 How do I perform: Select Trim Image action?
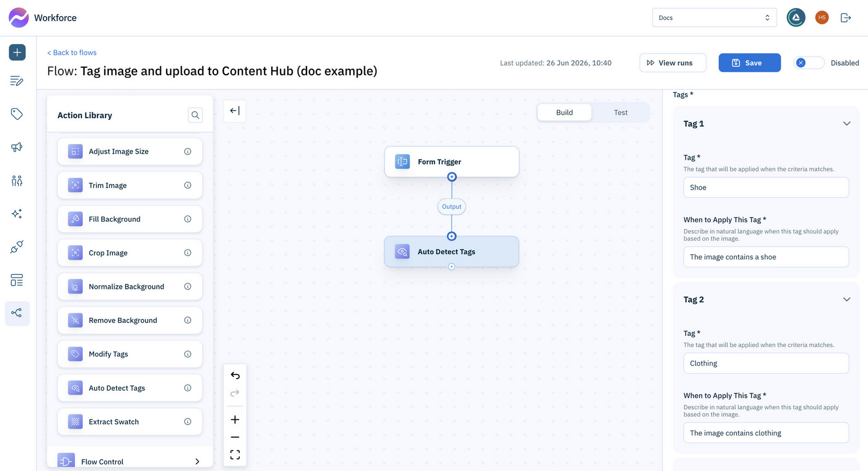(x=130, y=185)
